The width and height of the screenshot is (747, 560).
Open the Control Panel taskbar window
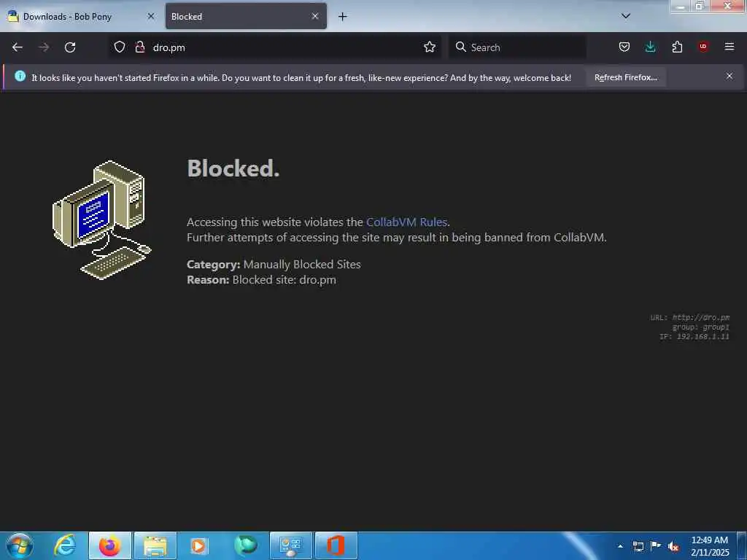click(x=291, y=545)
